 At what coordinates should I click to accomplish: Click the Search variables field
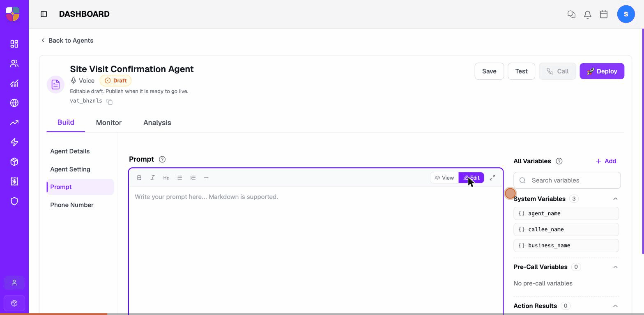[567, 180]
